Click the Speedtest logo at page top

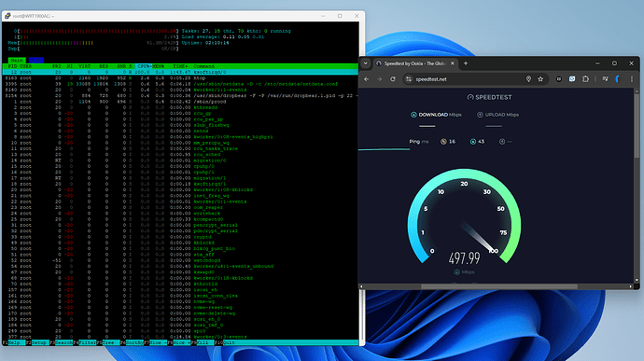click(x=490, y=97)
